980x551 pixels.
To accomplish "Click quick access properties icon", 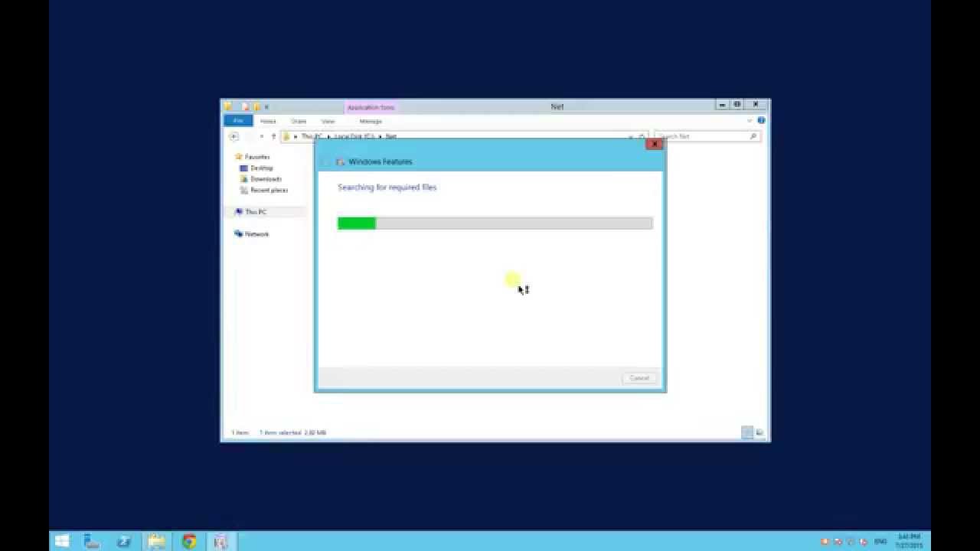I will (245, 107).
